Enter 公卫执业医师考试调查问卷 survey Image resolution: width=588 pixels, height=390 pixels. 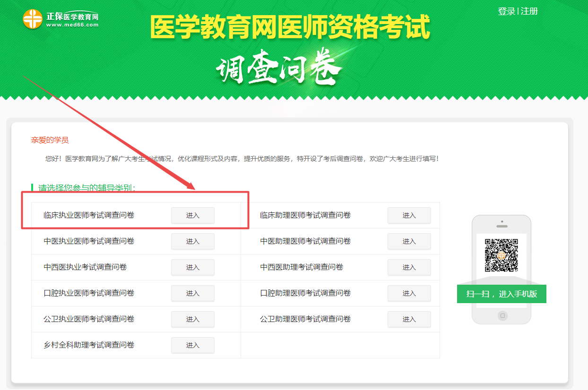pos(192,319)
